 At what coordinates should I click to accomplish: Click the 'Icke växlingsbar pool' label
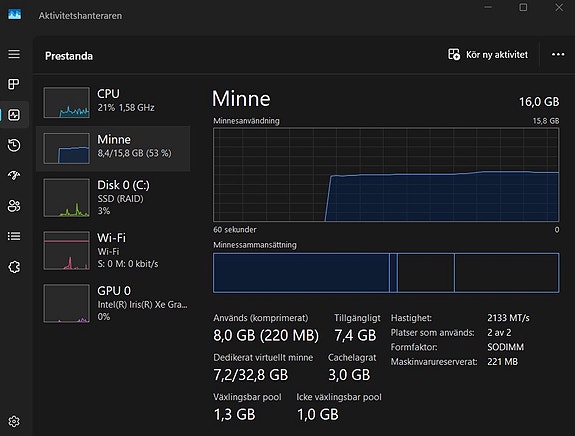coord(339,397)
